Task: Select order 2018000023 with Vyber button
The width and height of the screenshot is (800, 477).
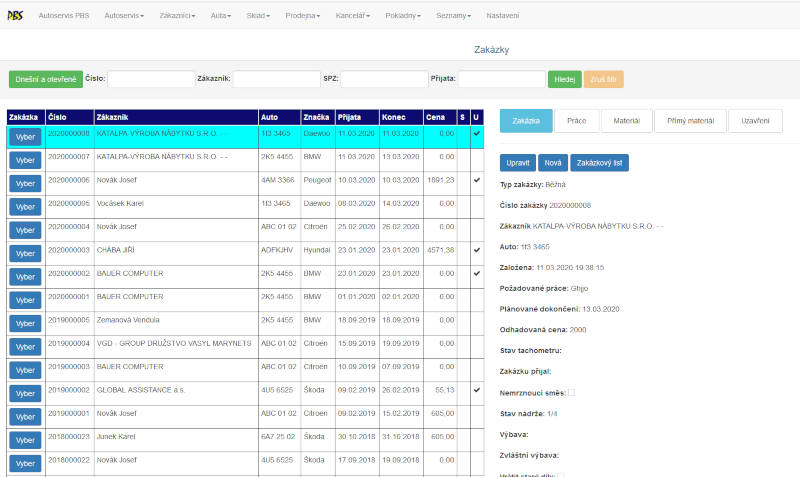Action: [x=25, y=440]
